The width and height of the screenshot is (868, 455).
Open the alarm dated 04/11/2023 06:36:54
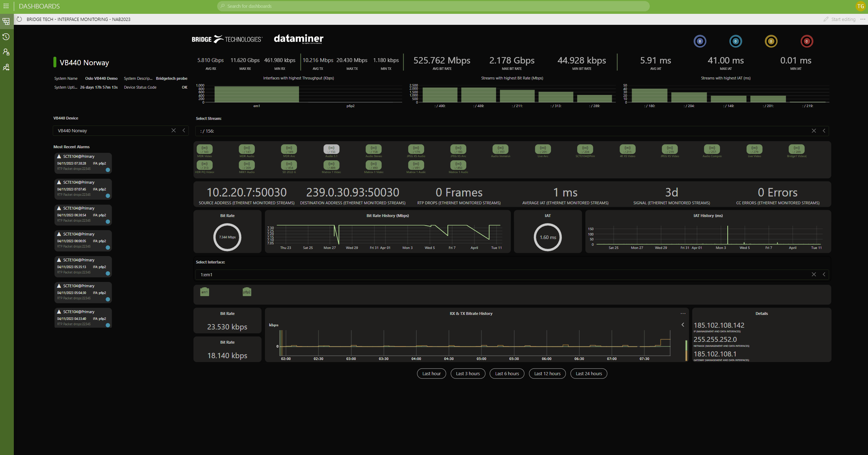click(83, 215)
